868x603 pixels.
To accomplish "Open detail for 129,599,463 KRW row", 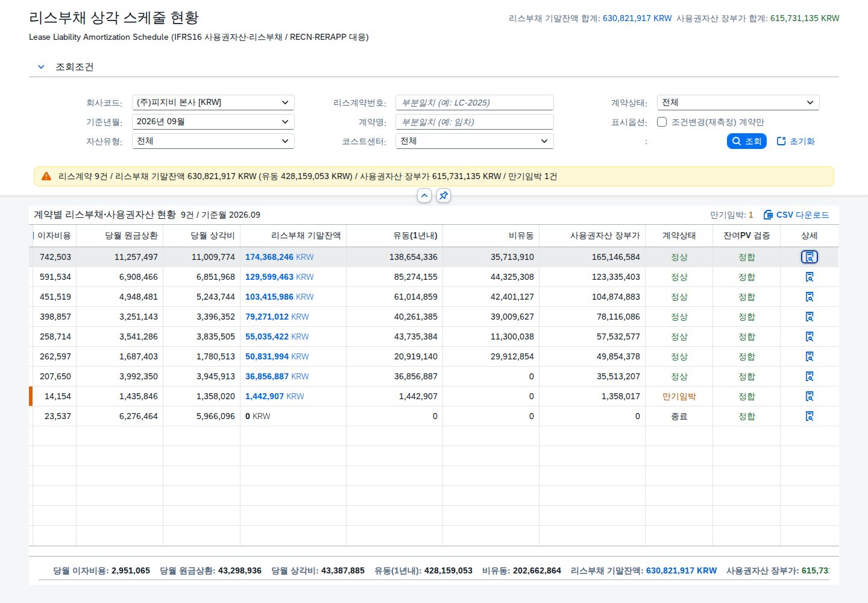I will tap(810, 277).
